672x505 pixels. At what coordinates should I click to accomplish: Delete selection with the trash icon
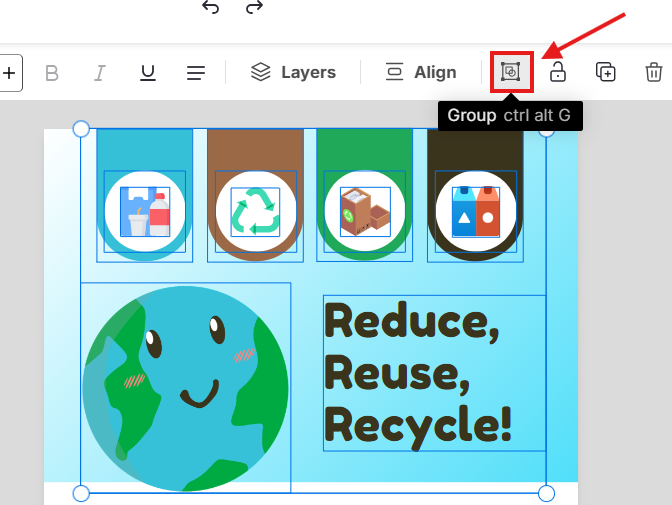tap(653, 72)
